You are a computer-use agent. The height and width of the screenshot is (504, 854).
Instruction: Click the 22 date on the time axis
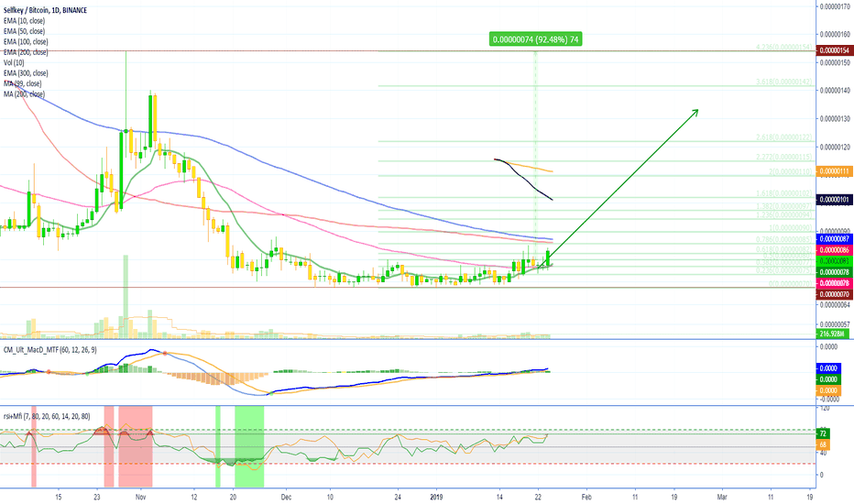coord(538,497)
